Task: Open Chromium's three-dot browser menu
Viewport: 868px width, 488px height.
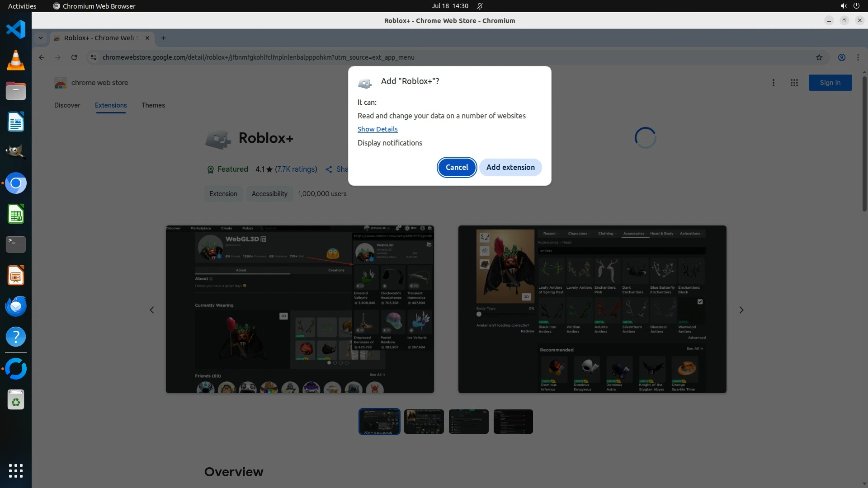Action: coord(858,57)
